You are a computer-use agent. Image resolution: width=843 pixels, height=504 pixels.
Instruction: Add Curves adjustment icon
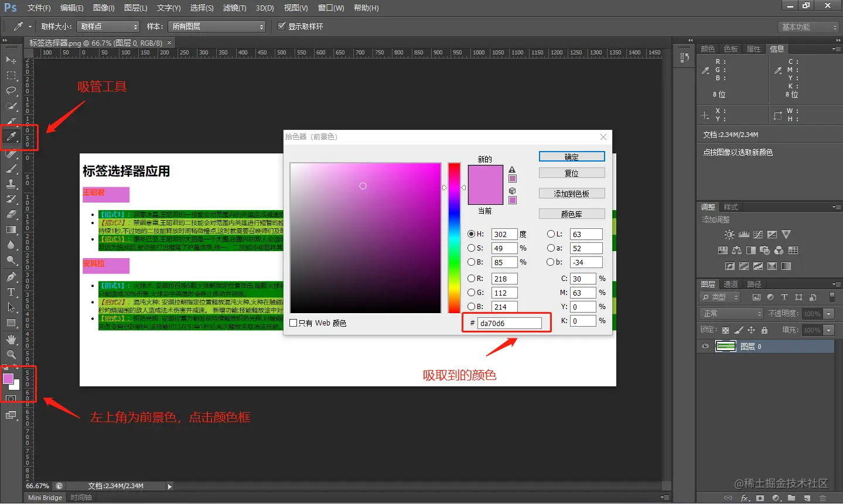pyautogui.click(x=758, y=234)
